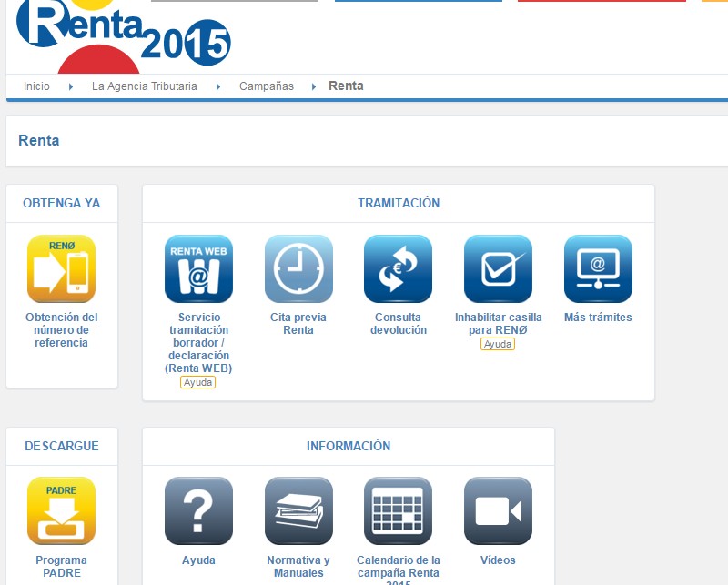
Task: Click the Vídeos camera icon
Action: (498, 510)
